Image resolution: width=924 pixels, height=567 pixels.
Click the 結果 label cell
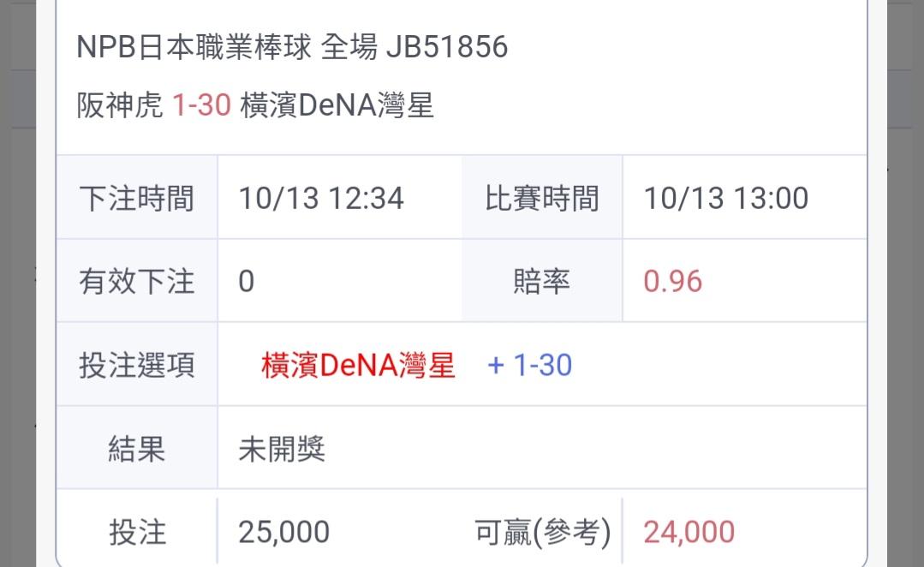pos(137,449)
